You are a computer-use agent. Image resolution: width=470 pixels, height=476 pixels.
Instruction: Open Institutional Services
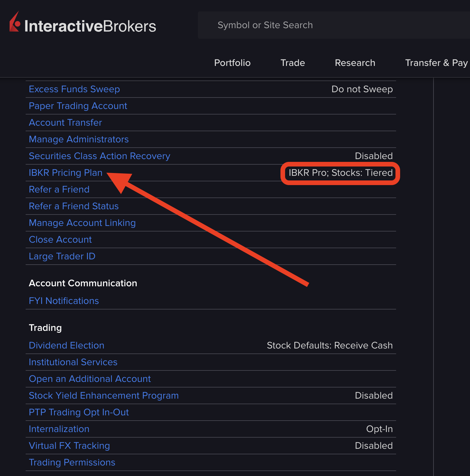pos(73,362)
